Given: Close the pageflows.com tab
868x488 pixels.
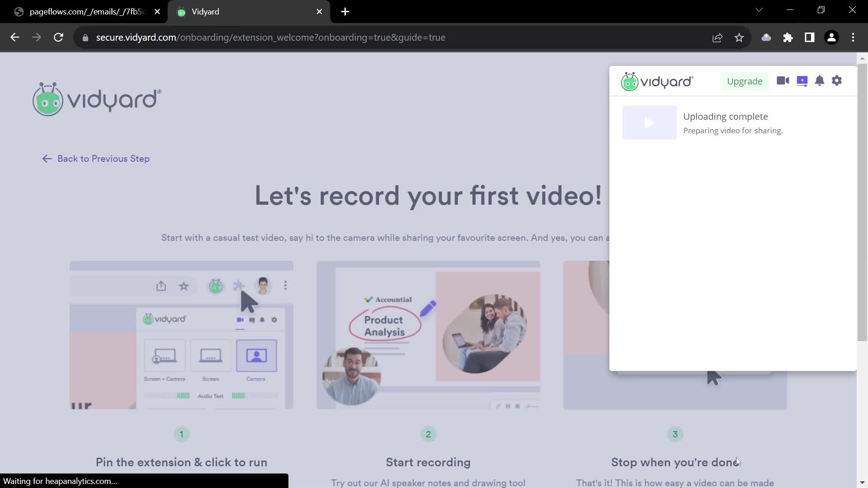Looking at the screenshot, I should click(157, 12).
